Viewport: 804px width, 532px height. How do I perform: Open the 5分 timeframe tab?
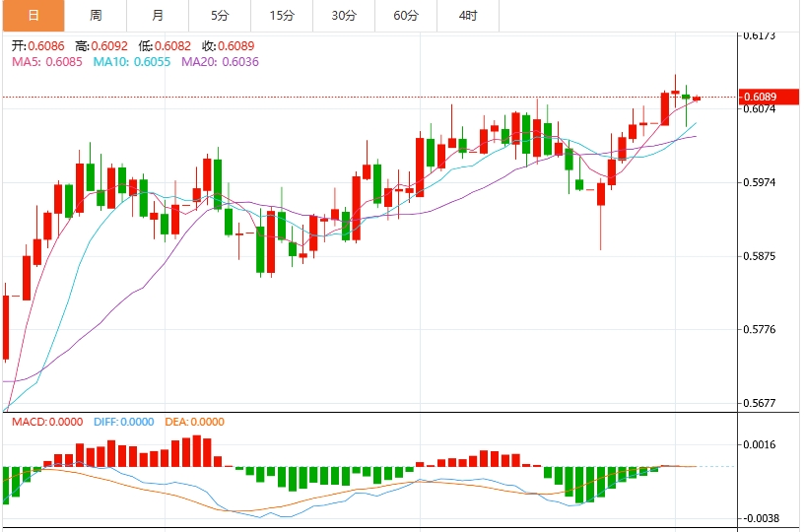point(220,16)
